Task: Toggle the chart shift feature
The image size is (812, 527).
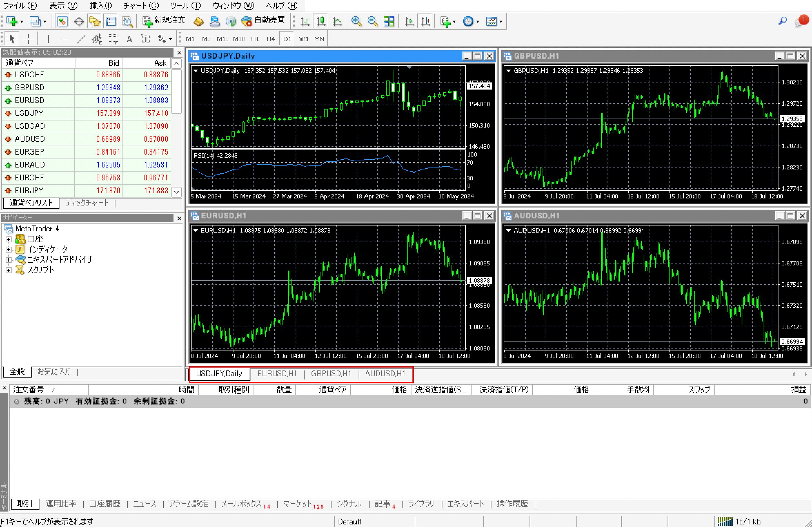Action: (x=425, y=21)
